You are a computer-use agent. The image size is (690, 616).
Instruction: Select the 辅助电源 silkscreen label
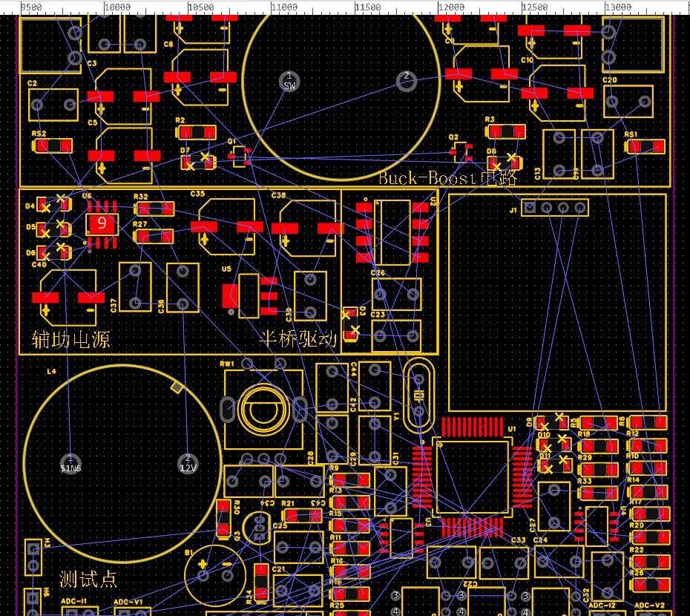70,339
